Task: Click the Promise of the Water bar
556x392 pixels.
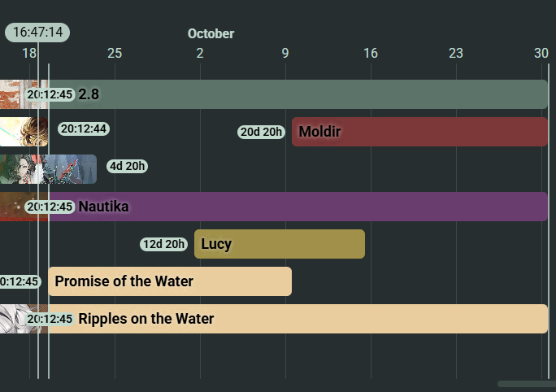Action: pyautogui.click(x=169, y=281)
